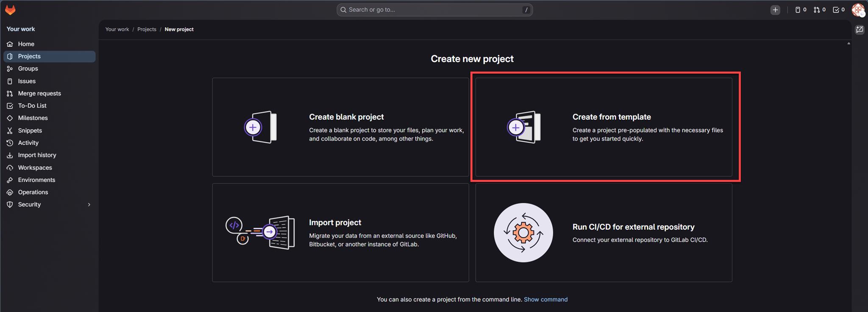Click the GitLab fox logo
Screen dimensions: 868x312
pyautogui.click(x=10, y=10)
